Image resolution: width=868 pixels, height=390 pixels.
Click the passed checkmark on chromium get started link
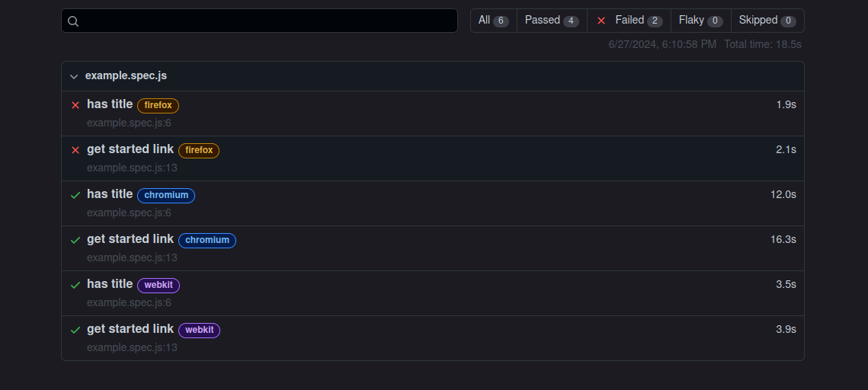click(x=75, y=240)
